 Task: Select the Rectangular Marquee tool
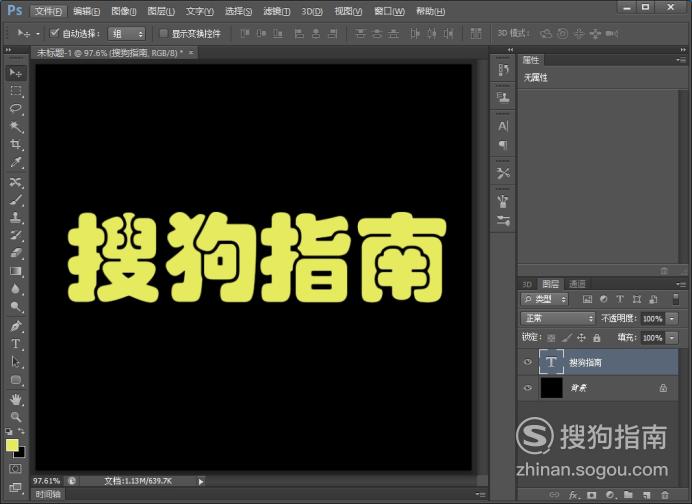[x=16, y=91]
